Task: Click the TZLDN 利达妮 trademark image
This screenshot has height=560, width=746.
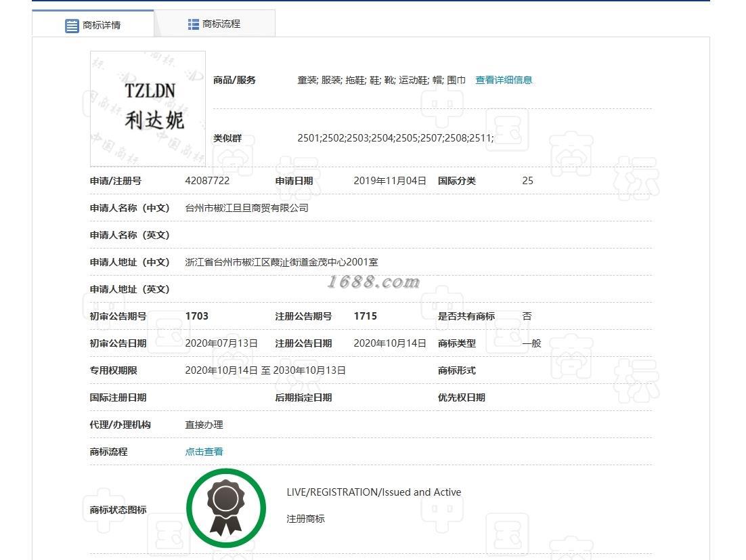Action: click(148, 108)
